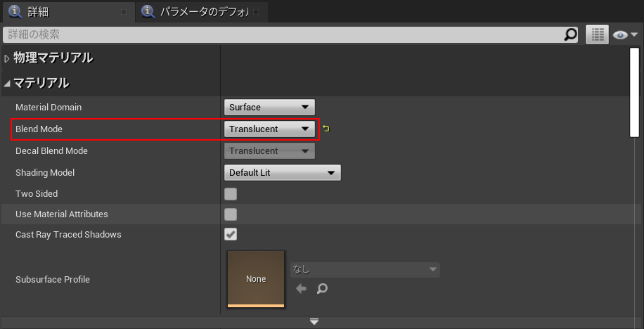Select the Cast Ray Traced Shadows label
The image size is (644, 329).
pos(69,235)
